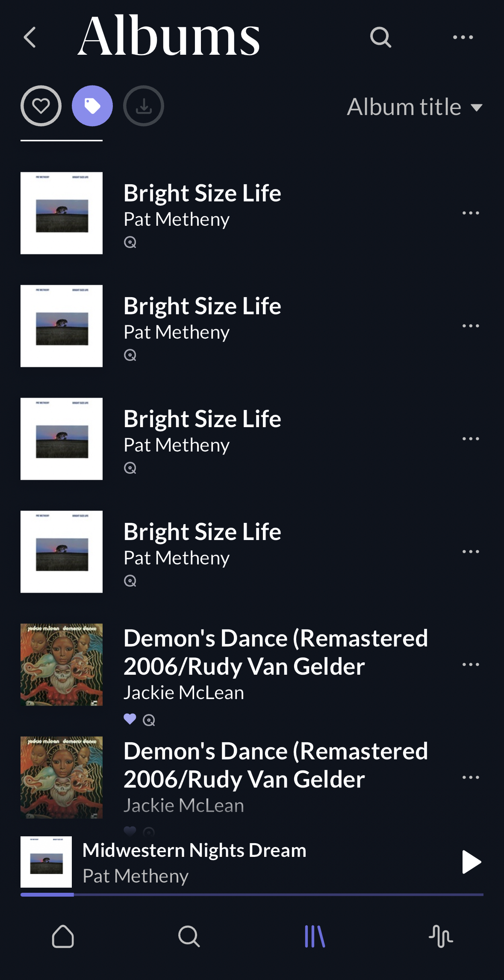Open the first Demon's Dance album title
Image resolution: width=504 pixels, height=980 pixels.
[276, 652]
